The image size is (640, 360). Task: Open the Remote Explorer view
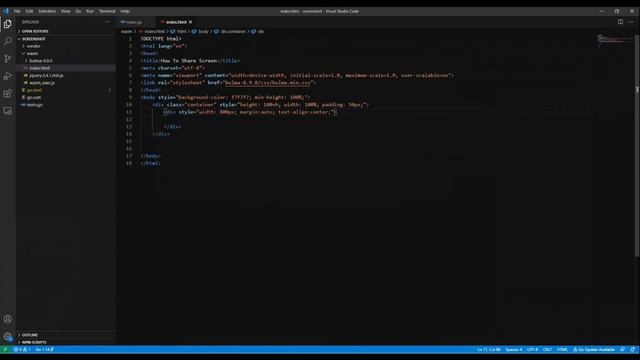click(x=8, y=111)
